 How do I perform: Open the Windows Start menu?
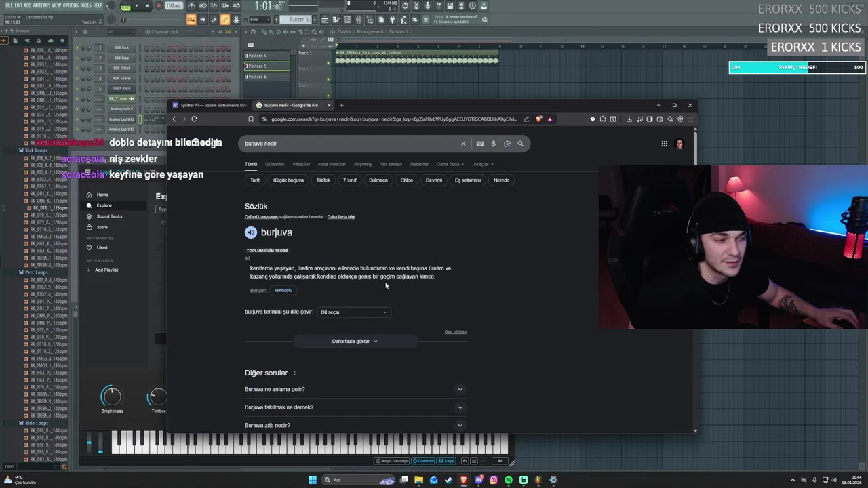coord(313,480)
